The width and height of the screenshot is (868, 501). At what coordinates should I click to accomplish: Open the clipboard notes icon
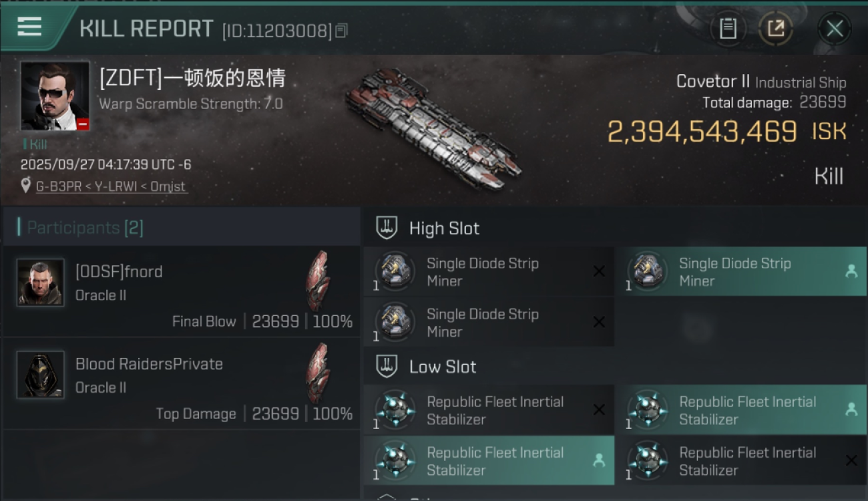tap(728, 29)
